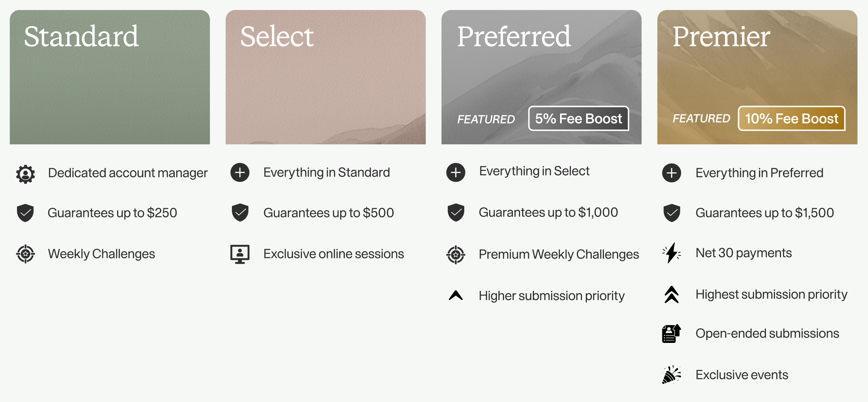The image size is (868, 402).
Task: Click the single chevron Higher submission priority icon
Action: click(x=456, y=295)
